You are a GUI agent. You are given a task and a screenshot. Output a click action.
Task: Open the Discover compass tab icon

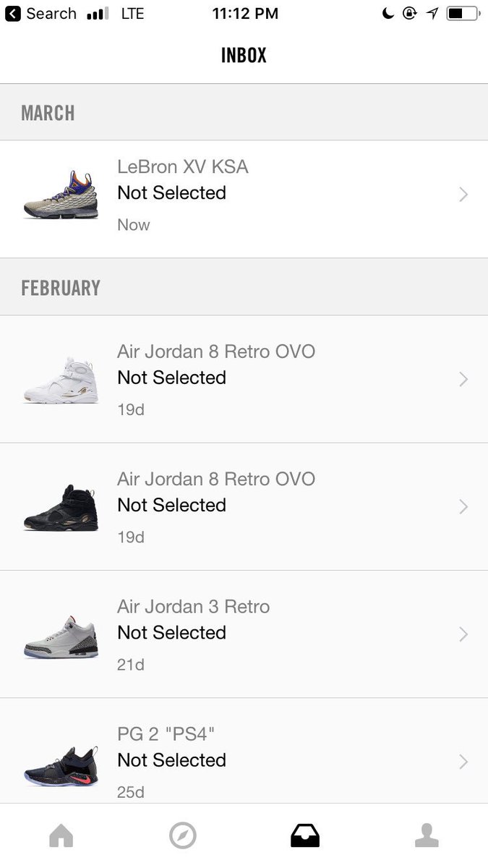point(182,836)
